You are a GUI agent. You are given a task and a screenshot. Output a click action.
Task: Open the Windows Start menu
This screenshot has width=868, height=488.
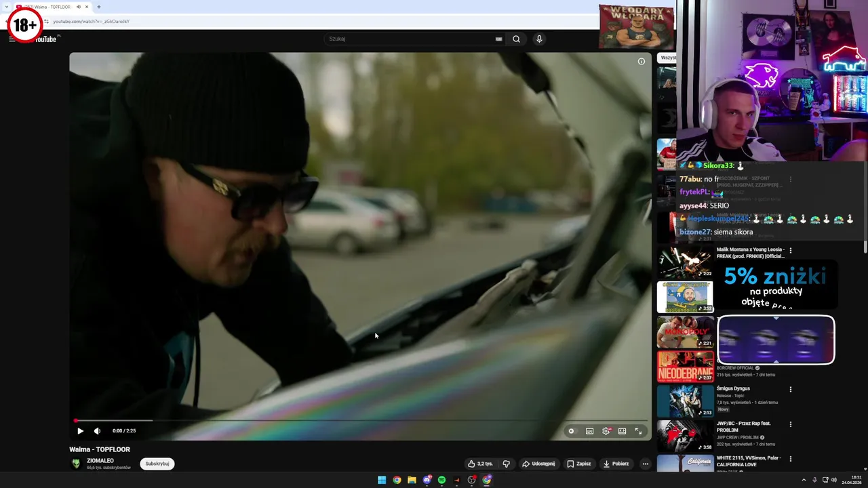382,480
